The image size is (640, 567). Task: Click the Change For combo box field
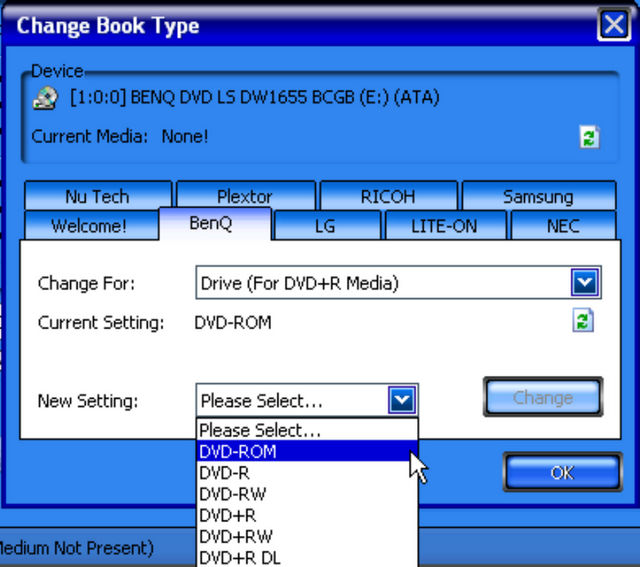pyautogui.click(x=398, y=282)
